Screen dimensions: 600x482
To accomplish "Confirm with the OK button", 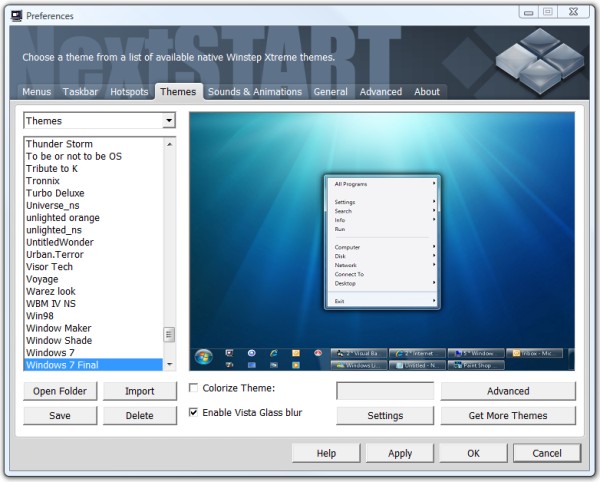I will [473, 453].
